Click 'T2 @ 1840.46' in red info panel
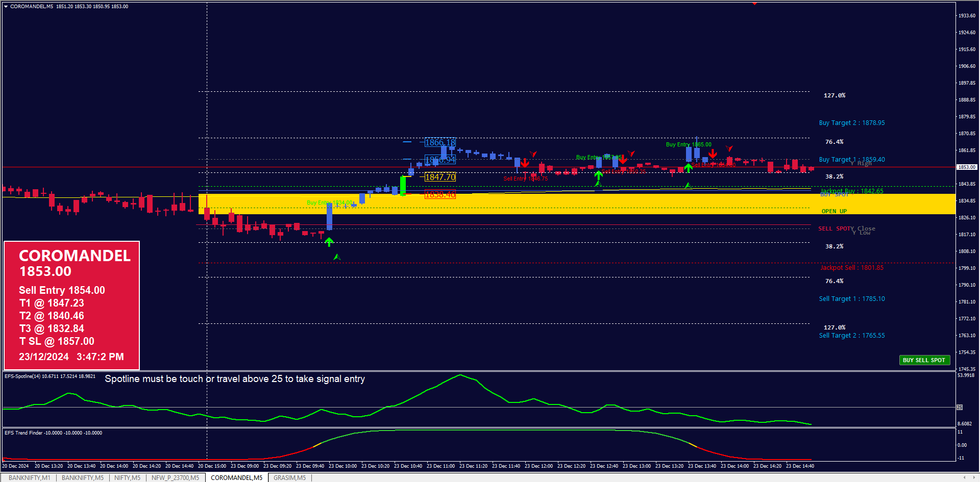The height and width of the screenshot is (482, 980). click(x=52, y=316)
